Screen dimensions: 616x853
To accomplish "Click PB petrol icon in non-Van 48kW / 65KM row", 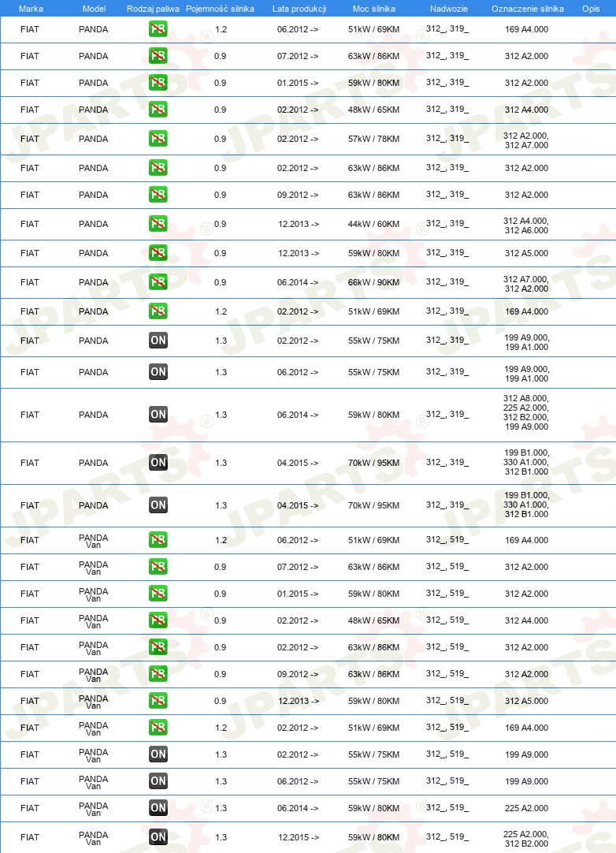I will tap(158, 110).
